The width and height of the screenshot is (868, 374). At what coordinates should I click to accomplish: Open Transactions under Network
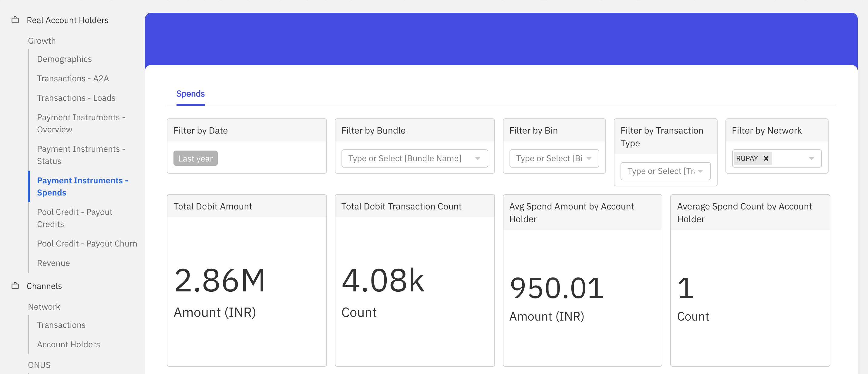[61, 325]
